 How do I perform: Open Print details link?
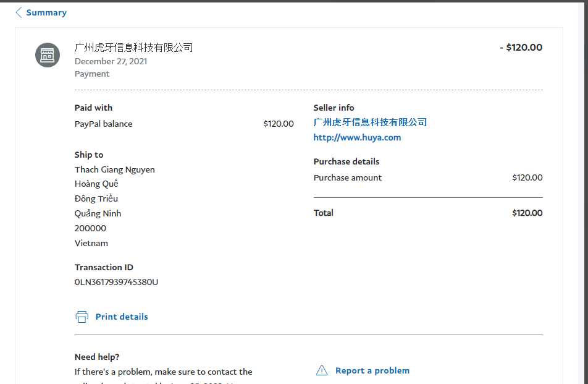coord(122,317)
